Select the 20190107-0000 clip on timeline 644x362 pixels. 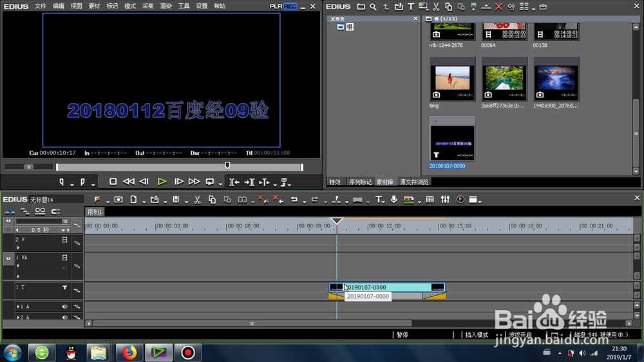click(x=387, y=287)
